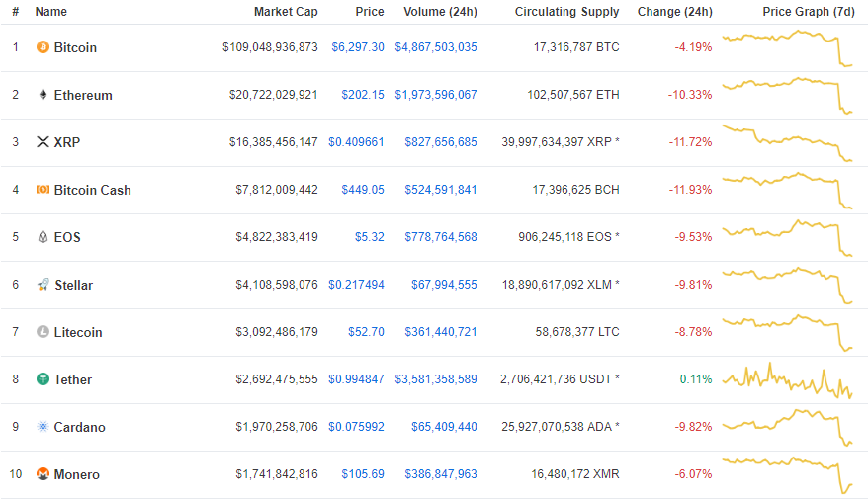Sort by the Volume (24h) column header
Image resolution: width=868 pixels, height=500 pixels.
(x=440, y=12)
